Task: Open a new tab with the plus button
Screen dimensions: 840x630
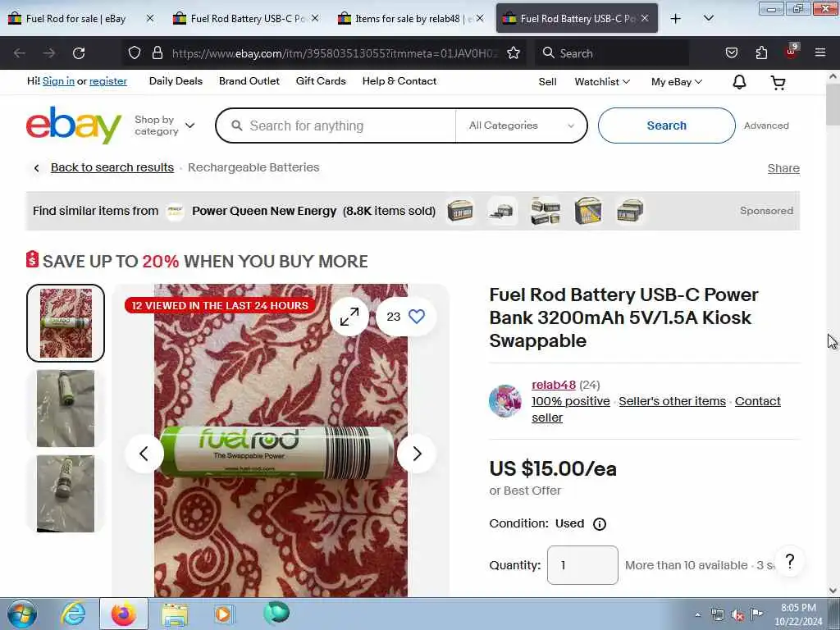Action: click(676, 19)
